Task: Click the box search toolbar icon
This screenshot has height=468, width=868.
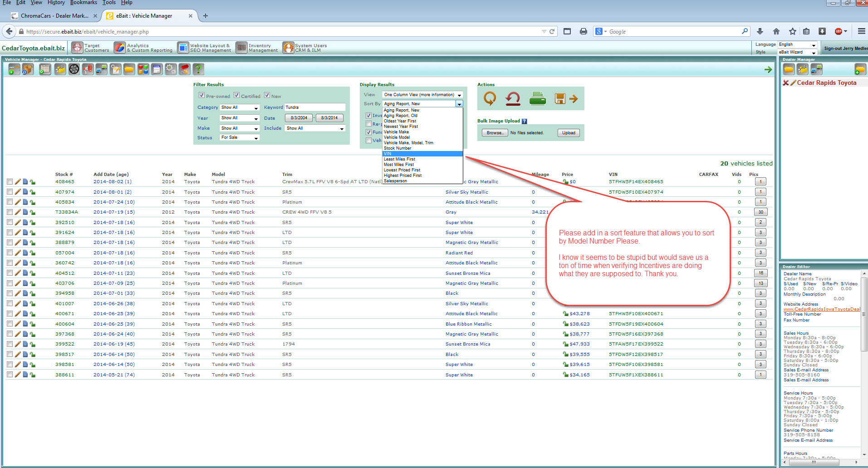Action: click(x=28, y=69)
